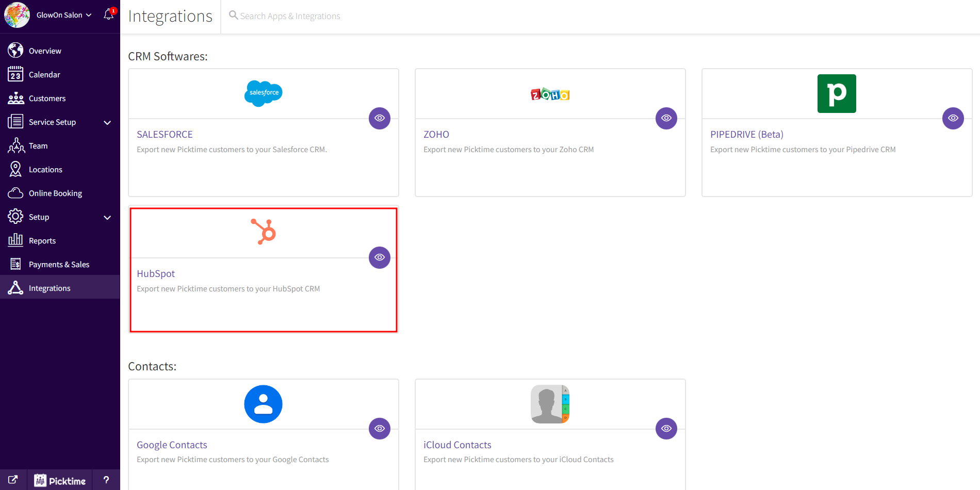
Task: Open the GlowOn Salon account dropdown
Action: [63, 15]
